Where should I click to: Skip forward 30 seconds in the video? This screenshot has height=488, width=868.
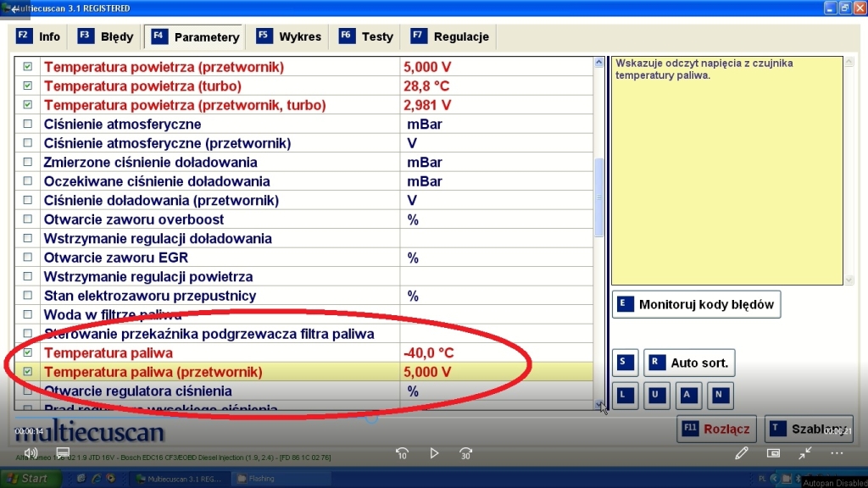pos(466,454)
